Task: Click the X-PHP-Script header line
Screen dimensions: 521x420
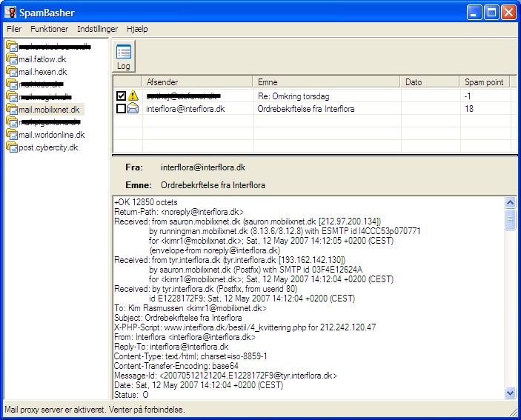Action: (x=245, y=327)
